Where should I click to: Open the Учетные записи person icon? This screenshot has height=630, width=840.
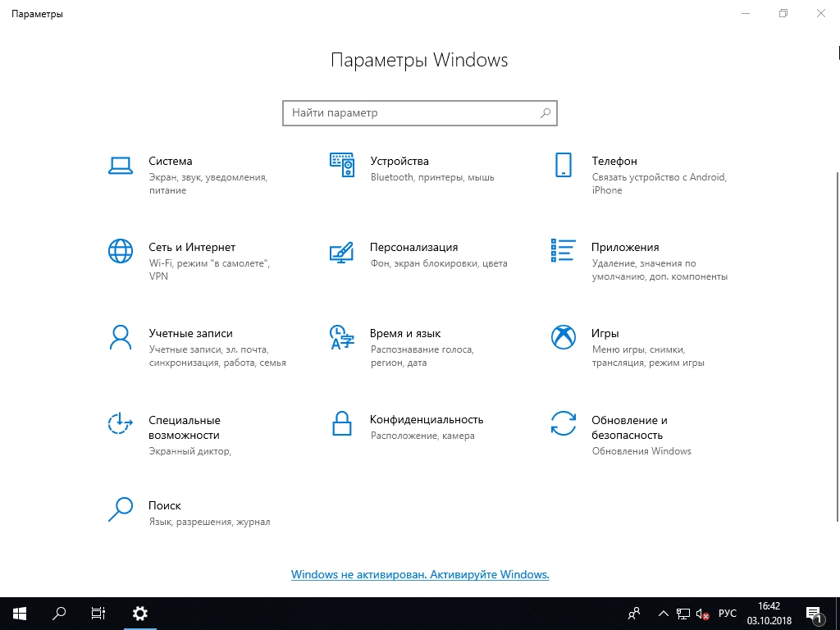coord(121,337)
